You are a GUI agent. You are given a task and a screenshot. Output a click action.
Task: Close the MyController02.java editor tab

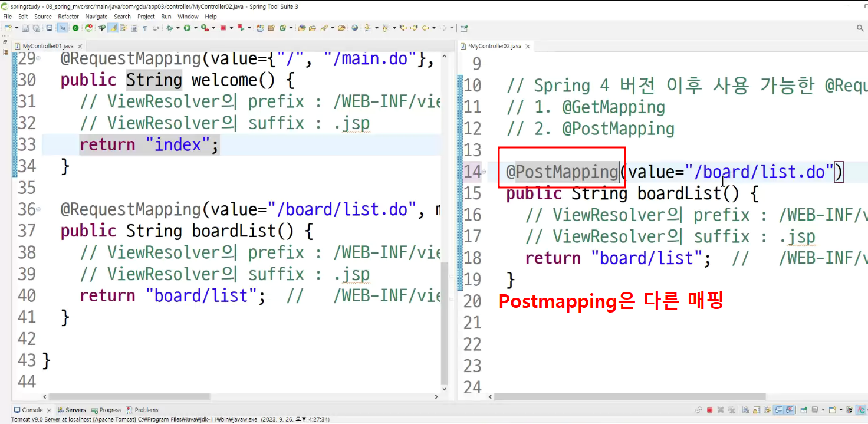pyautogui.click(x=528, y=46)
